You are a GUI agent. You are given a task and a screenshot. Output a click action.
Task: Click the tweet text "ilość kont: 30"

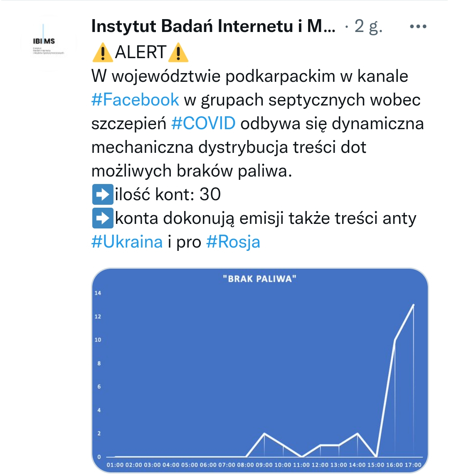tap(168, 194)
